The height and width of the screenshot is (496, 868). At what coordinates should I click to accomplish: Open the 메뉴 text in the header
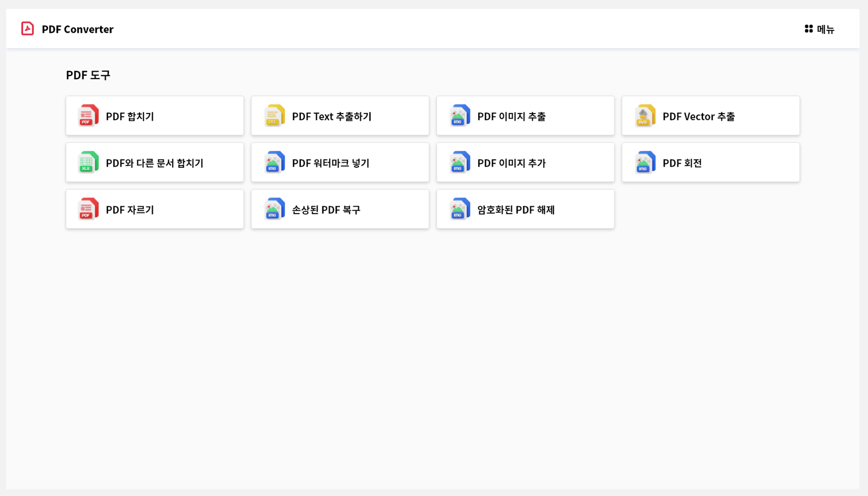[x=825, y=29]
